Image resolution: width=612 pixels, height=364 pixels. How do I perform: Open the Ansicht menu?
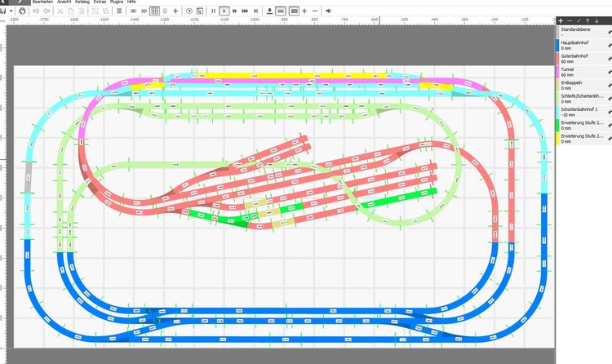pyautogui.click(x=64, y=2)
